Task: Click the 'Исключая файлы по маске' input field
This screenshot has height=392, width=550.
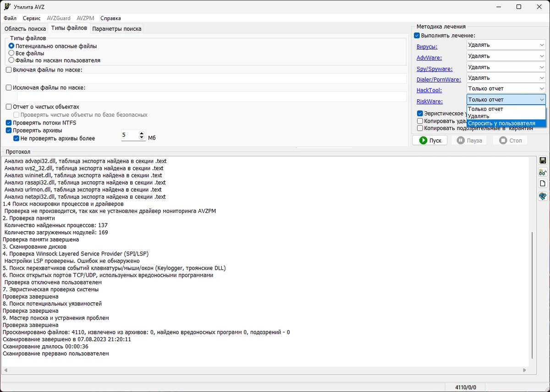Action: point(212,97)
